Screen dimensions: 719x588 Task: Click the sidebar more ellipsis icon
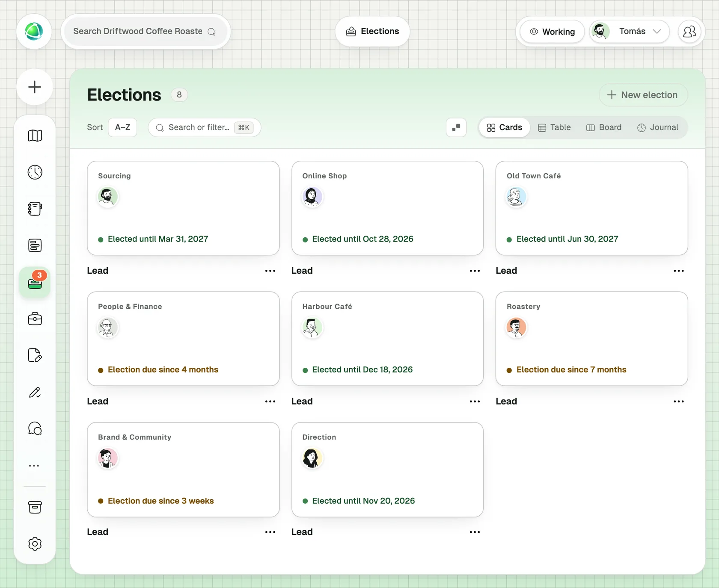pos(34,466)
